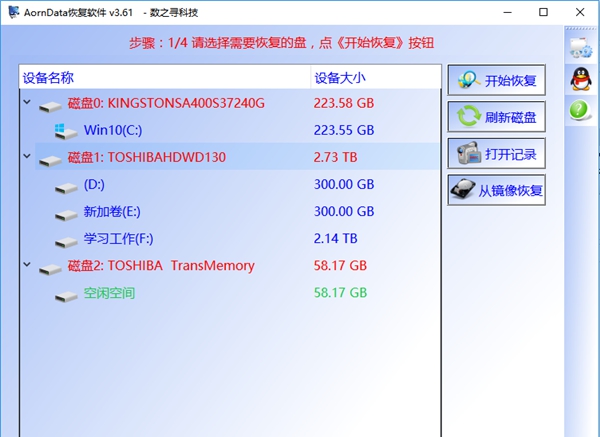Viewport: 600px width, 437px height.
Task: Click the 223.58 GB size value
Action: (344, 103)
